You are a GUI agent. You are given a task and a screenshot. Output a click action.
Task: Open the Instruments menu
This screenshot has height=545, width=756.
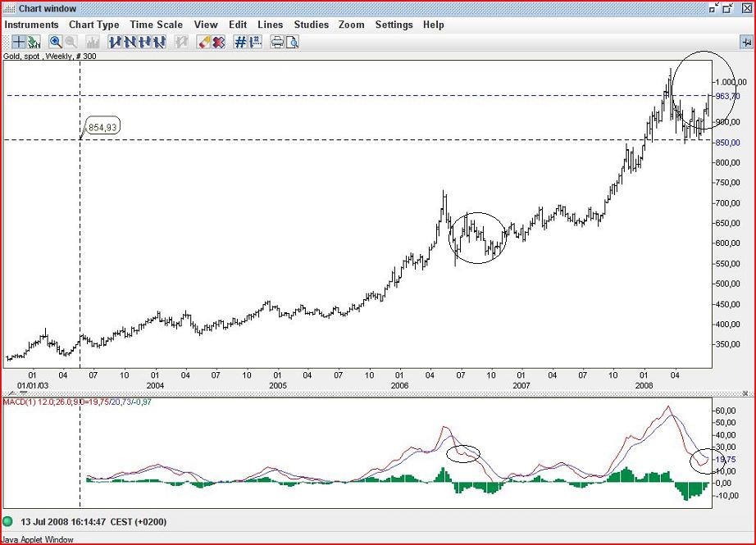[x=31, y=25]
